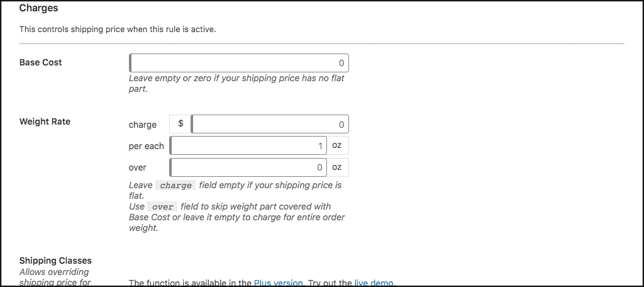644x287 pixels.
Task: Click the 'This controls shipping price' description
Action: tap(118, 30)
